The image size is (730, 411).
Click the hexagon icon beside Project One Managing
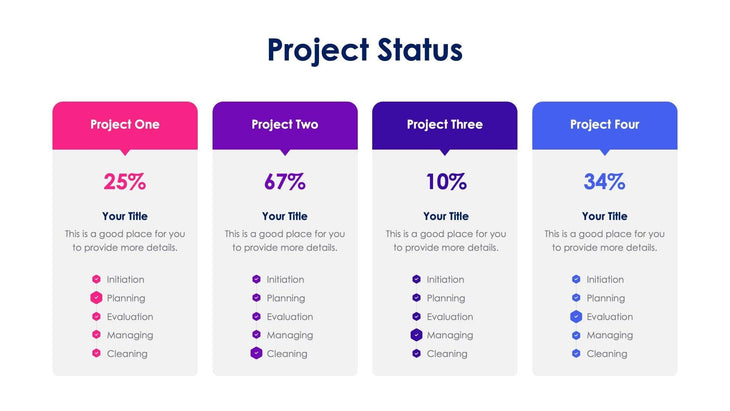[x=96, y=335]
